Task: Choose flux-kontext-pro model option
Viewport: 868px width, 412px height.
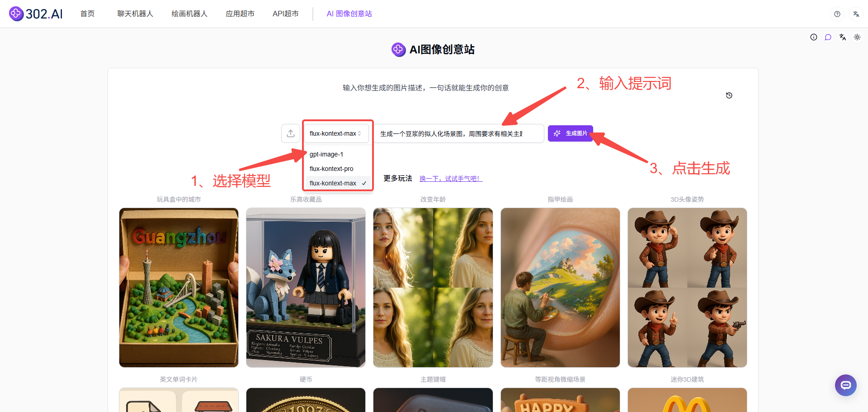Action: coord(331,169)
